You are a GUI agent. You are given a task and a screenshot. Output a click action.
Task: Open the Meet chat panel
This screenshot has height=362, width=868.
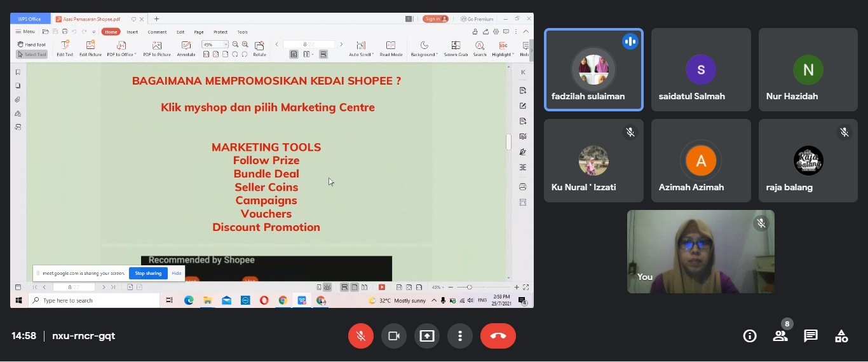tap(811, 336)
